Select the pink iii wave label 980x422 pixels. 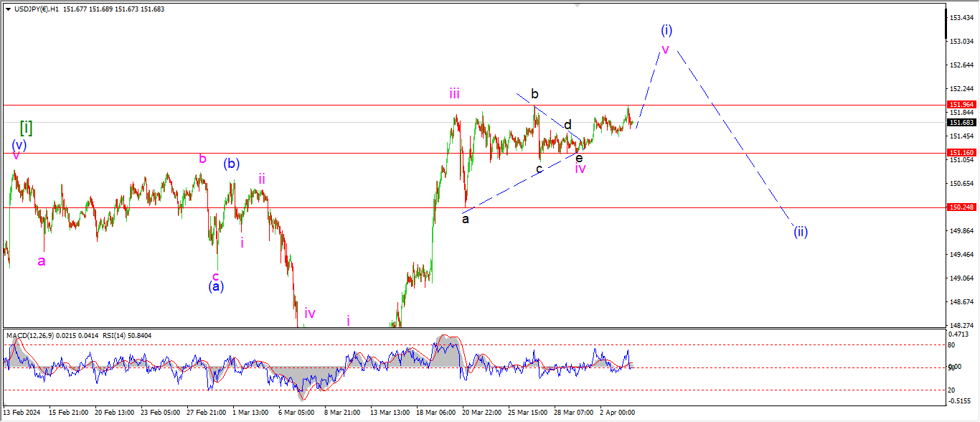[x=455, y=93]
